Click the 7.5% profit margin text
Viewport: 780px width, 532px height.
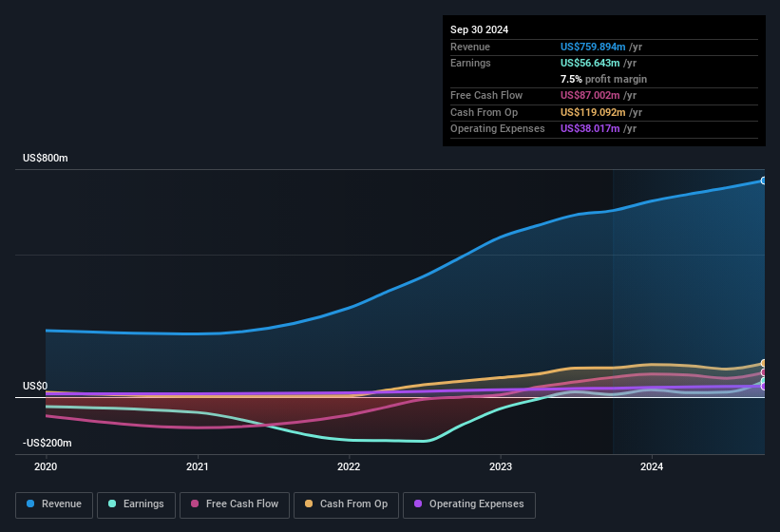click(603, 79)
